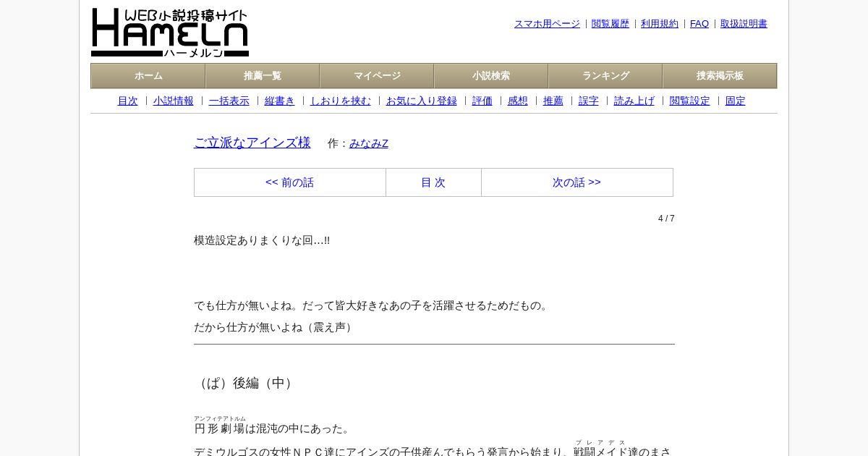The width and height of the screenshot is (868, 456).
Task: Click the line だから仕方が無いよね（震え声）
Action: [275, 327]
